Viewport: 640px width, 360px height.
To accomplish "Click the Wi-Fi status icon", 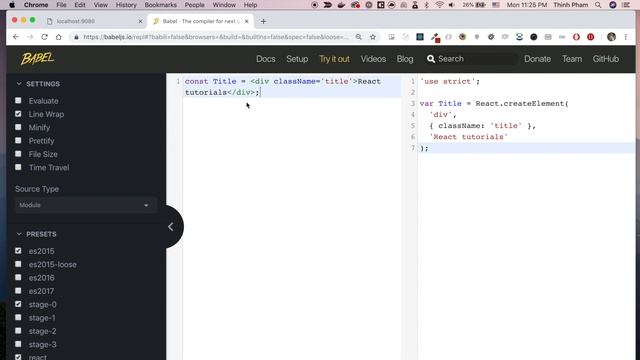I will pos(439,5).
